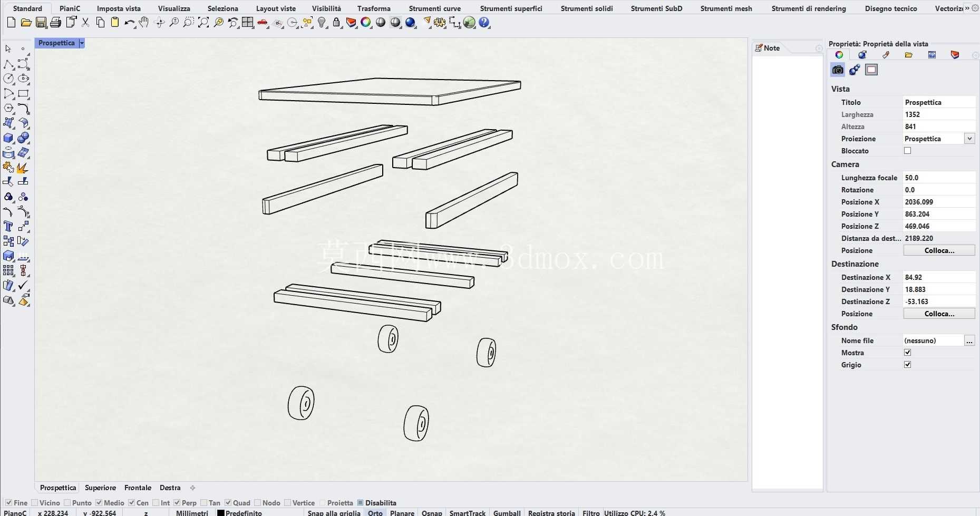The image size is (980, 516).
Task: Click Colloca button under Destinazione
Action: [939, 314]
